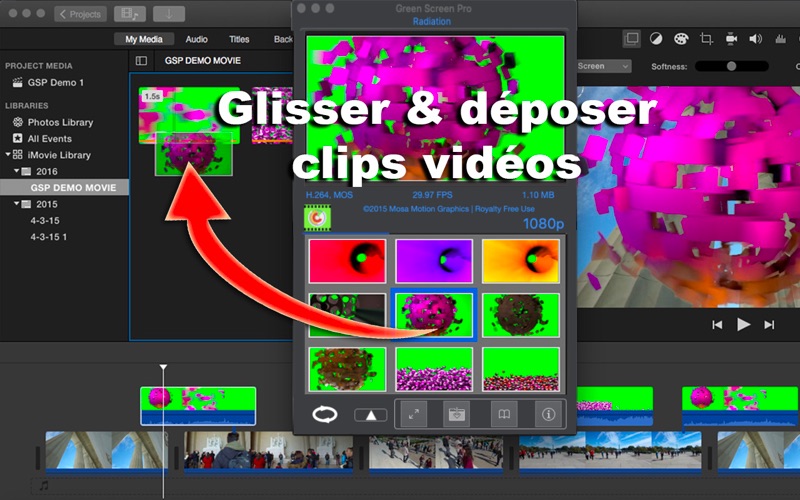Viewport: 800px width, 500px height.
Task: Adjust the Softness slider
Action: 732,66
